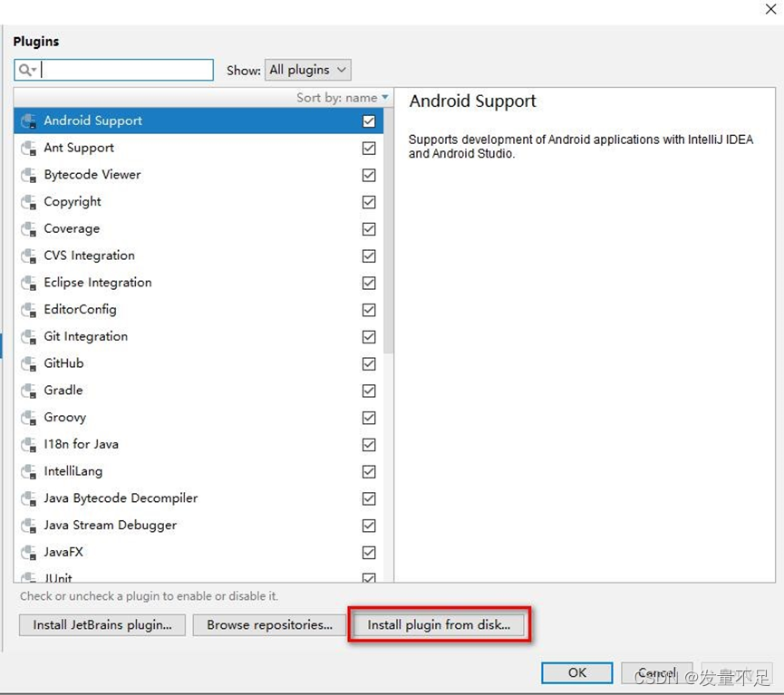Click the I18n for Java plugin icon

pos(28,445)
